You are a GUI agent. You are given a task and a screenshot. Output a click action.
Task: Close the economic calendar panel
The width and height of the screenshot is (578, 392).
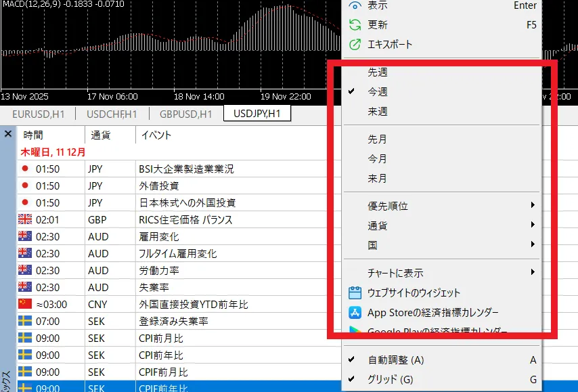click(7, 134)
